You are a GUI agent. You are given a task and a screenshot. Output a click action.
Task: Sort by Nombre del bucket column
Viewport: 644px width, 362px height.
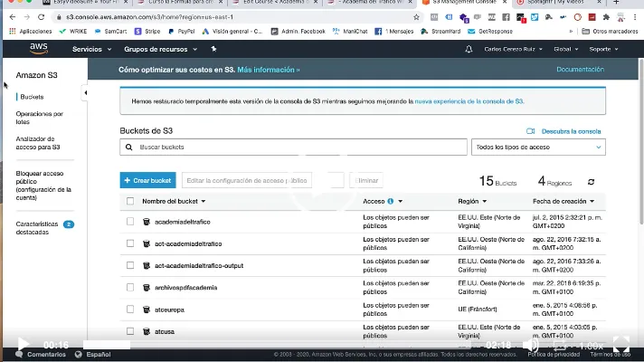(174, 201)
